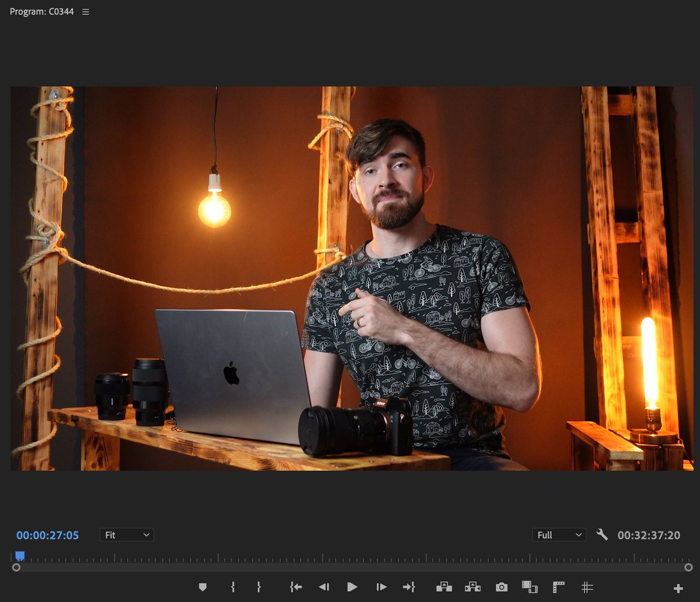
Task: Click the Add Marker icon
Action: [203, 587]
